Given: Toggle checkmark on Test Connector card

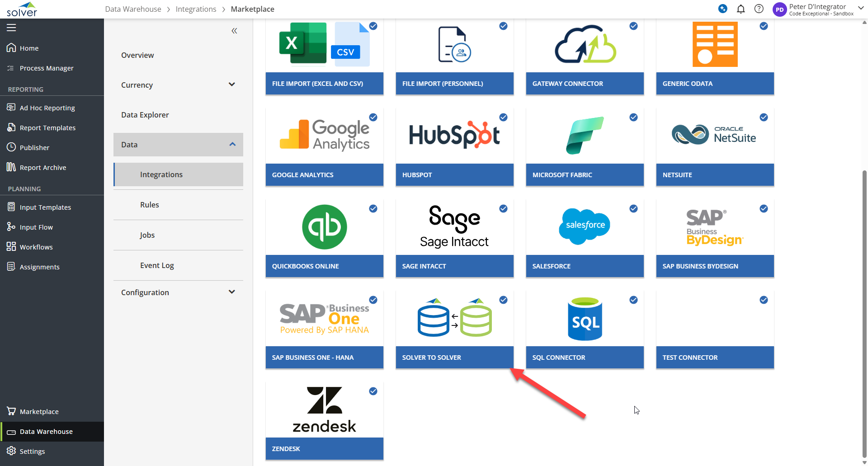Looking at the screenshot, I should pos(764,300).
